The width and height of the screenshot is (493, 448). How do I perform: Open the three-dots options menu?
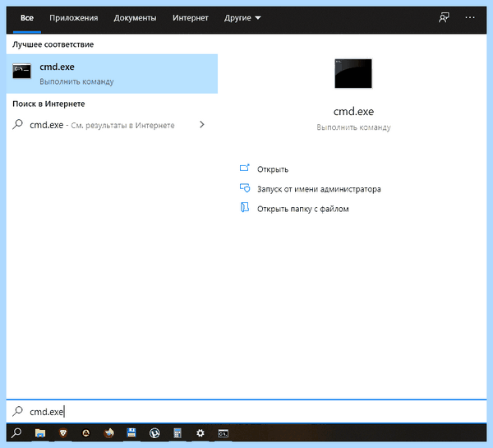pyautogui.click(x=470, y=17)
